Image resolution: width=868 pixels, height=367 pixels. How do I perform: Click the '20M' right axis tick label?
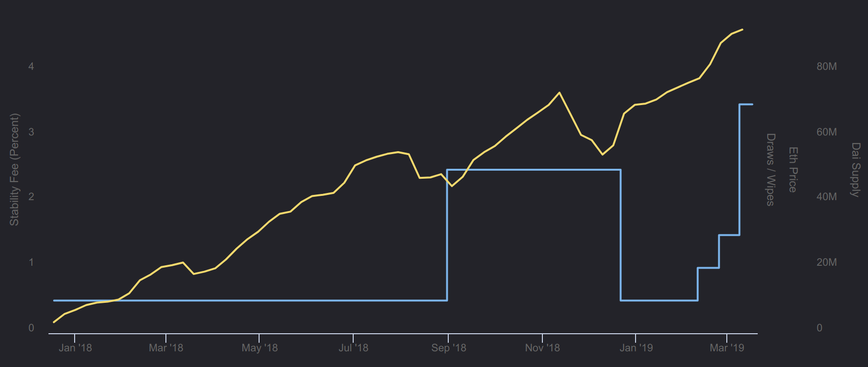(x=827, y=262)
